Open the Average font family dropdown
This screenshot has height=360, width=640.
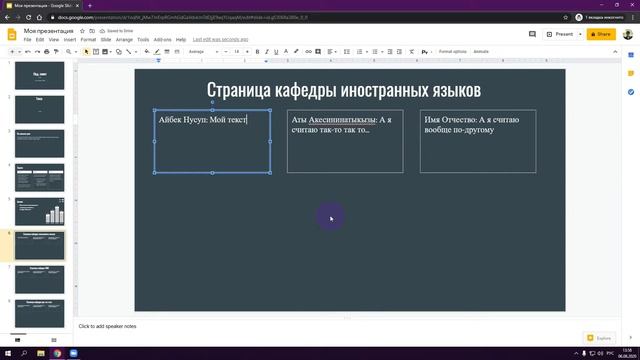click(x=203, y=52)
